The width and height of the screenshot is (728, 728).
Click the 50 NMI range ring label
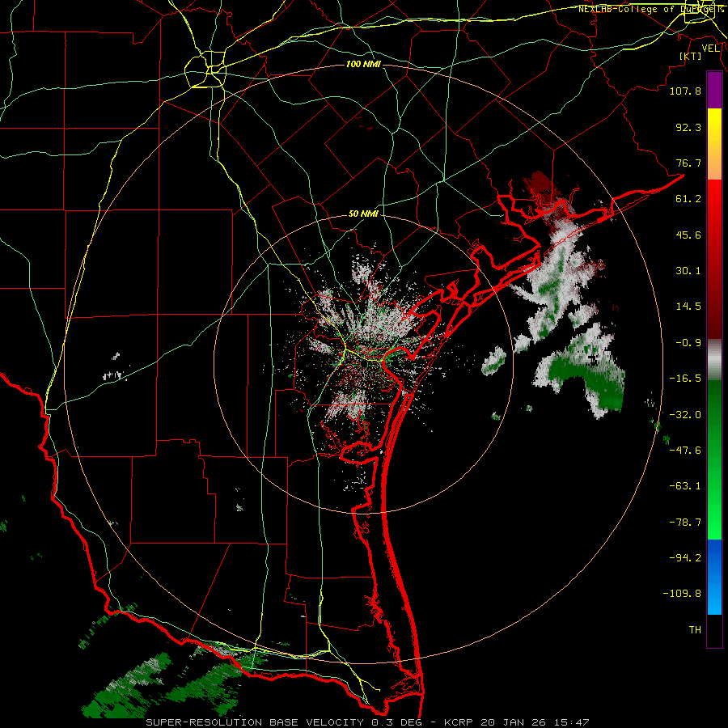(363, 214)
